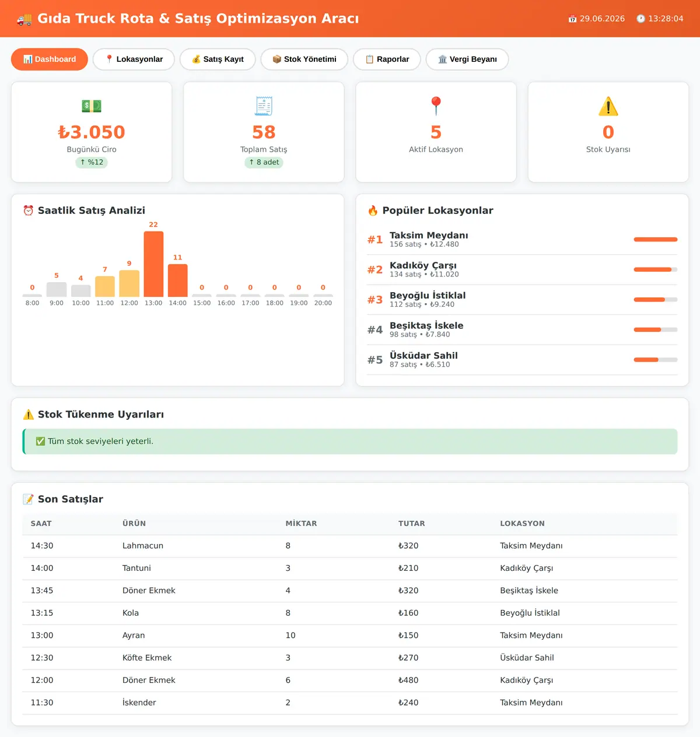This screenshot has width=700, height=737.
Task: Open the Satış Kayıt tab
Action: pos(218,59)
